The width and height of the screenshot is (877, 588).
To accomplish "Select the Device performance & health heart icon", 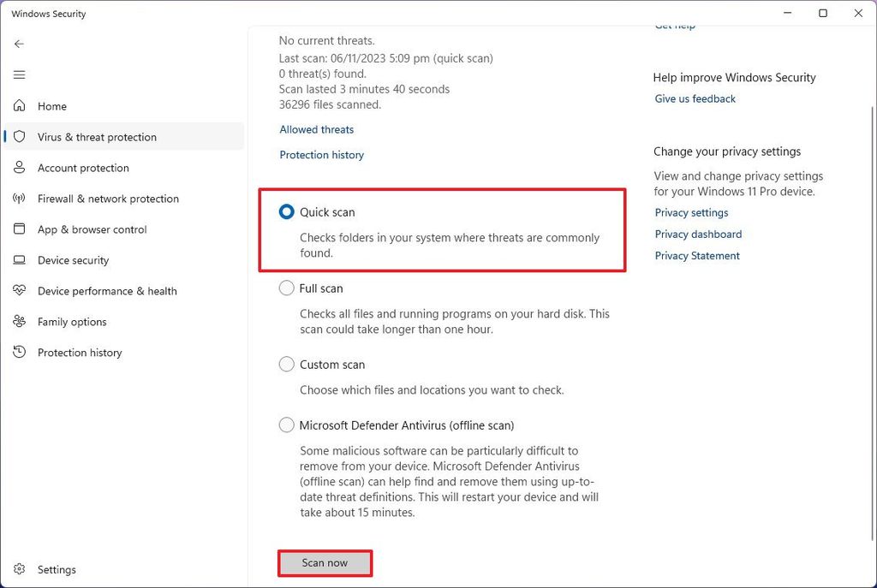I will [20, 291].
